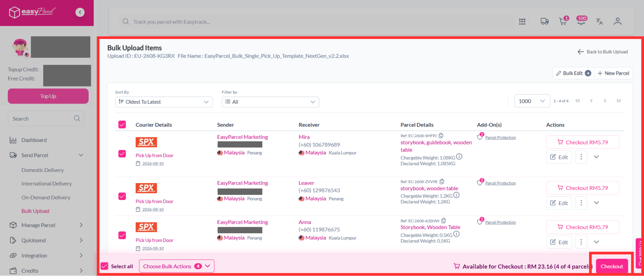The height and width of the screenshot is (276, 644).
Task: Go to International Delivery
Action: (47, 184)
